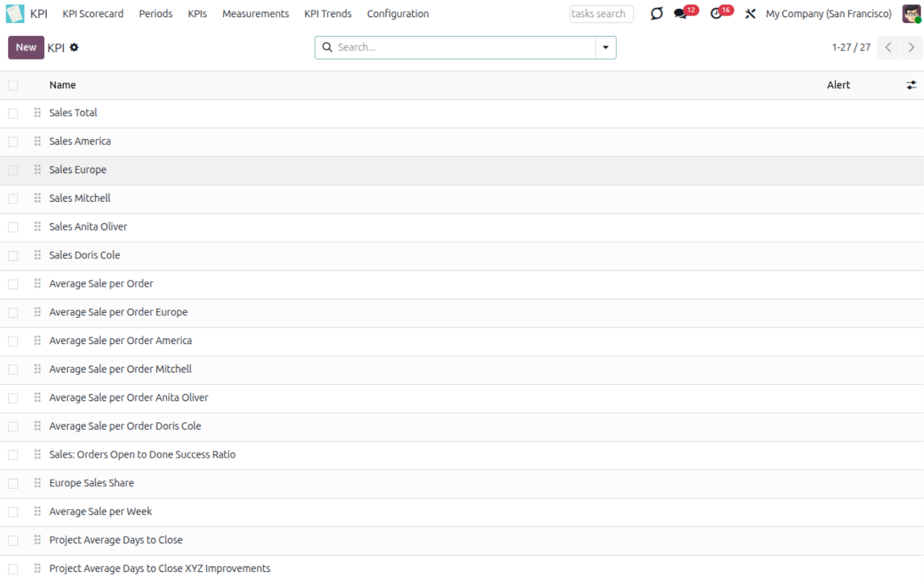Open the user avatar menu
Viewport: 924px width, 581px height.
(x=911, y=14)
